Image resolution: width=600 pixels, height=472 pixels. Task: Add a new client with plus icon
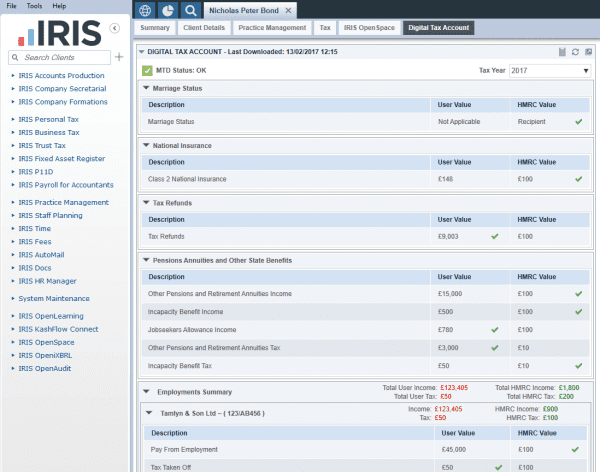[119, 57]
